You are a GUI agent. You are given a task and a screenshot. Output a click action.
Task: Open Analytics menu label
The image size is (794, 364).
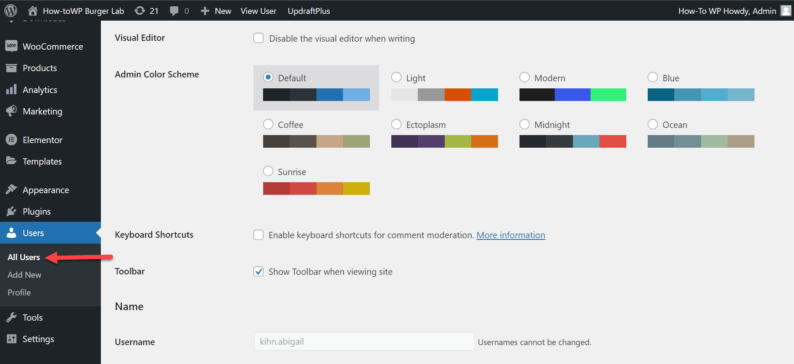click(x=40, y=90)
